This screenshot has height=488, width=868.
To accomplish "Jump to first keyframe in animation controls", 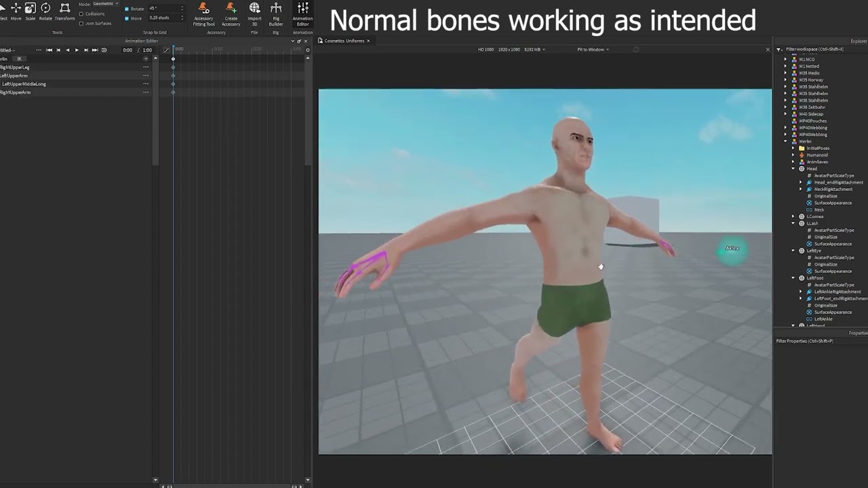I will tap(49, 50).
